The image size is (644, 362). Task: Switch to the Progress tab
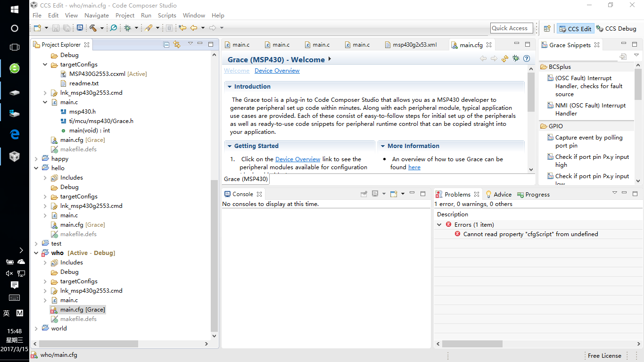pos(533,194)
